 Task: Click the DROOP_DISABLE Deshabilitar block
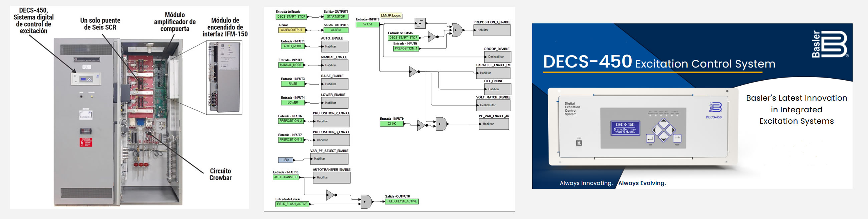click(x=497, y=57)
